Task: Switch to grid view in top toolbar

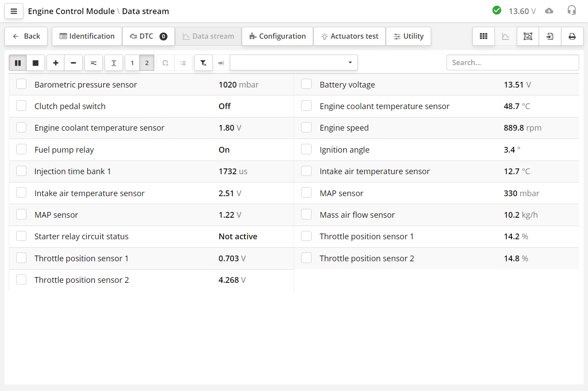Action: point(483,36)
